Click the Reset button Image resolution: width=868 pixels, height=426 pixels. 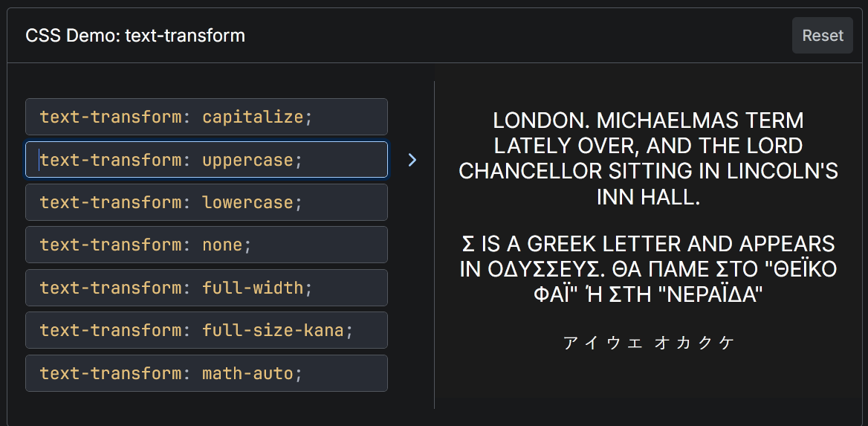[822, 36]
